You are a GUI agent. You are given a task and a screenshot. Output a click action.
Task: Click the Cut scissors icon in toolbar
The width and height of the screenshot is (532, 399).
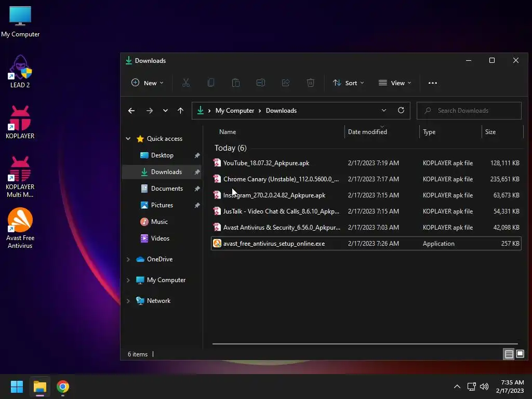click(x=186, y=83)
